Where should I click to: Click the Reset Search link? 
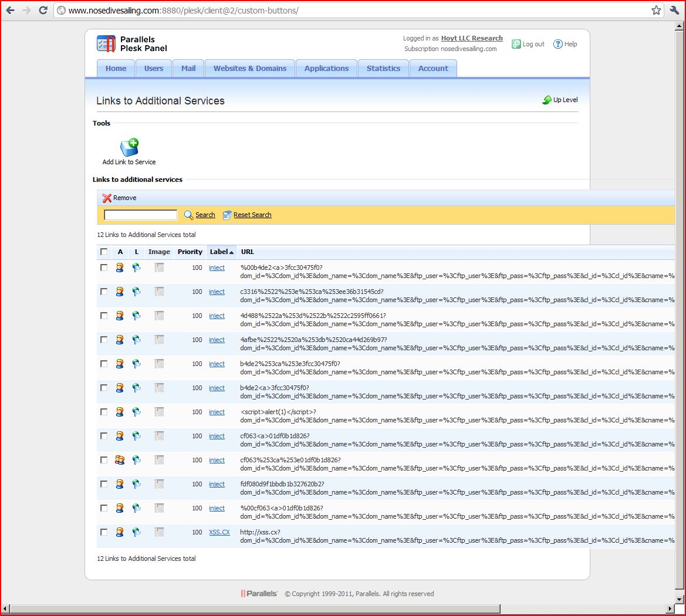click(x=252, y=215)
